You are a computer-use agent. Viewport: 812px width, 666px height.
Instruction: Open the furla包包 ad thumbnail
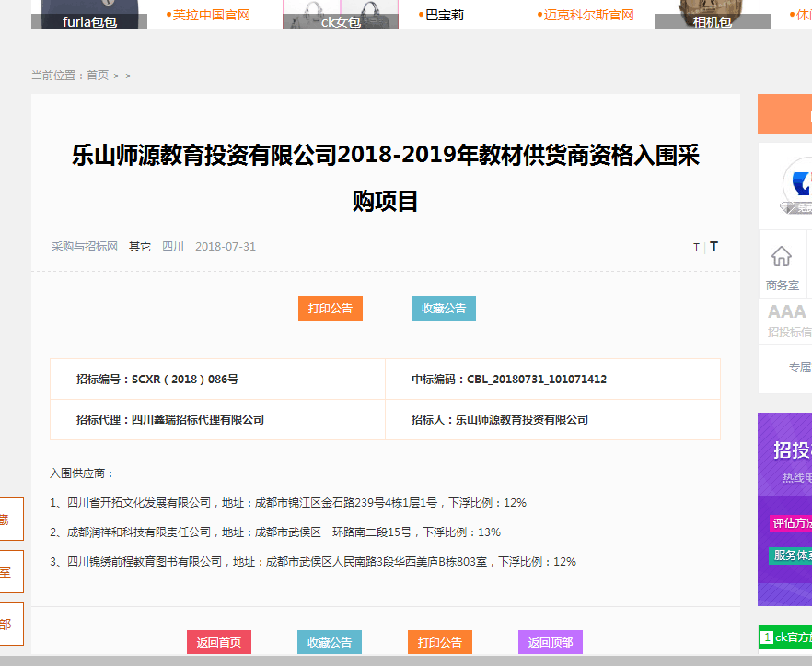[89, 15]
